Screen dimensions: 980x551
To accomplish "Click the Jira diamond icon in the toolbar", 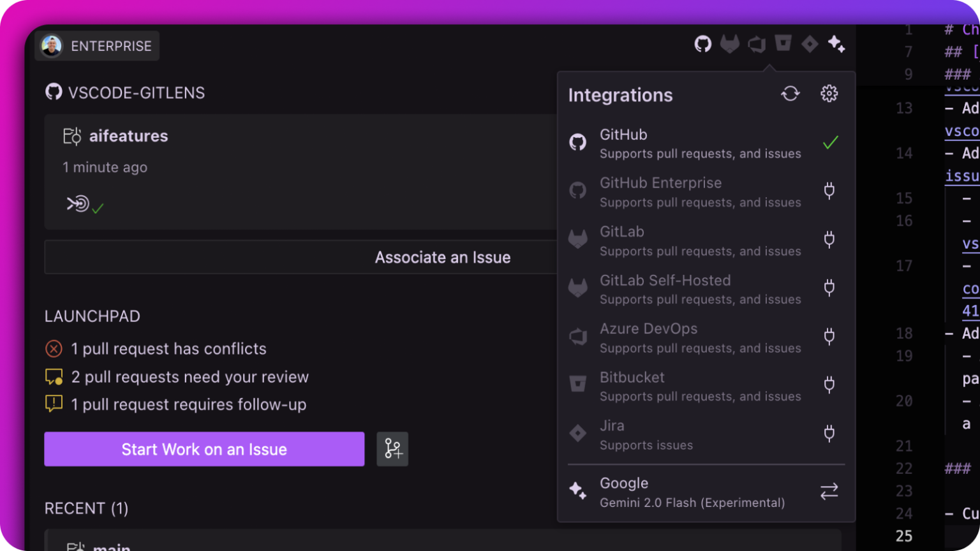I will click(810, 44).
